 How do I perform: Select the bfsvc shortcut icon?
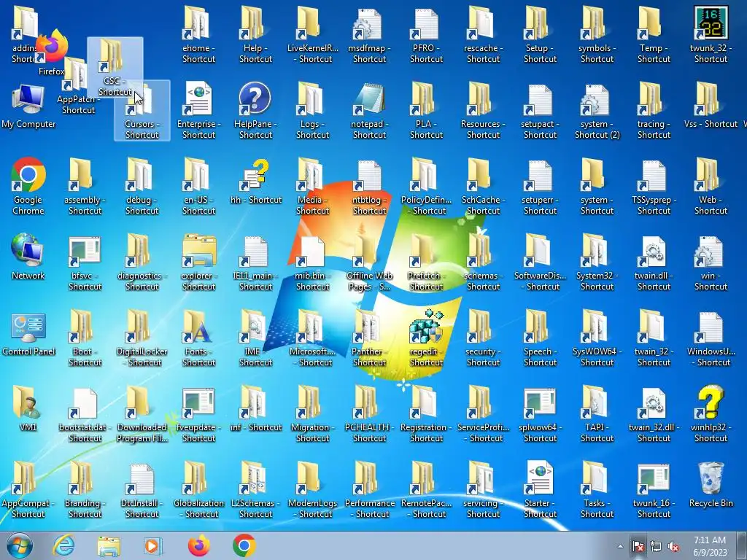tap(85, 262)
